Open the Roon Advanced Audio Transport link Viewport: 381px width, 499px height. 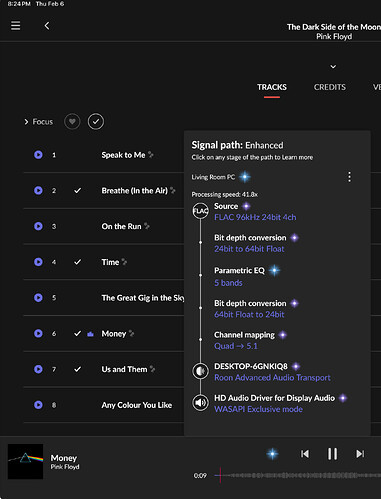coord(272,377)
